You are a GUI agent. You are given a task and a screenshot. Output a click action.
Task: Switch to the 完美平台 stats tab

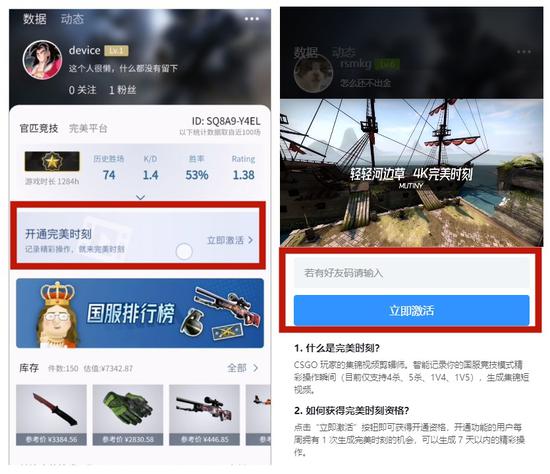tap(88, 128)
